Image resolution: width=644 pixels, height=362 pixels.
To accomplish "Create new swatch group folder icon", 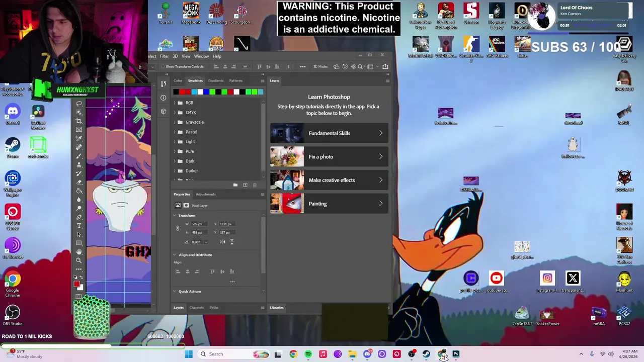I will [x=235, y=185].
